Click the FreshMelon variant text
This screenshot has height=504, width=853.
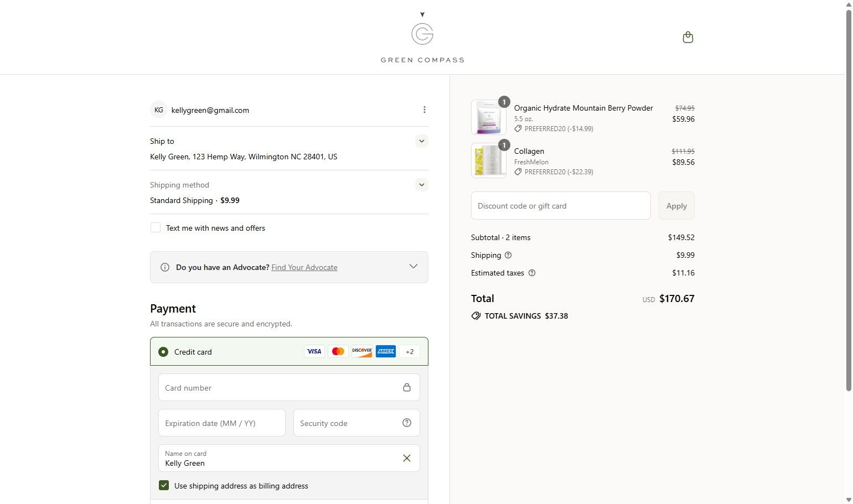point(531,162)
